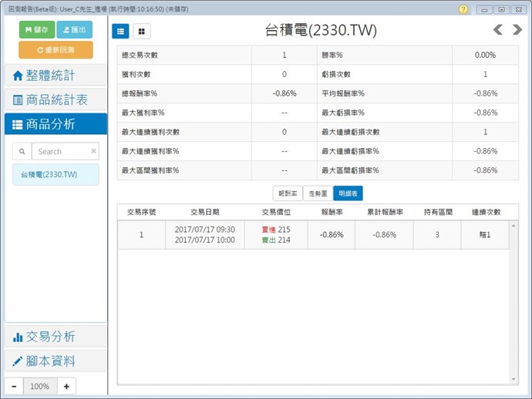Click the magnifier search icon

tap(22, 152)
